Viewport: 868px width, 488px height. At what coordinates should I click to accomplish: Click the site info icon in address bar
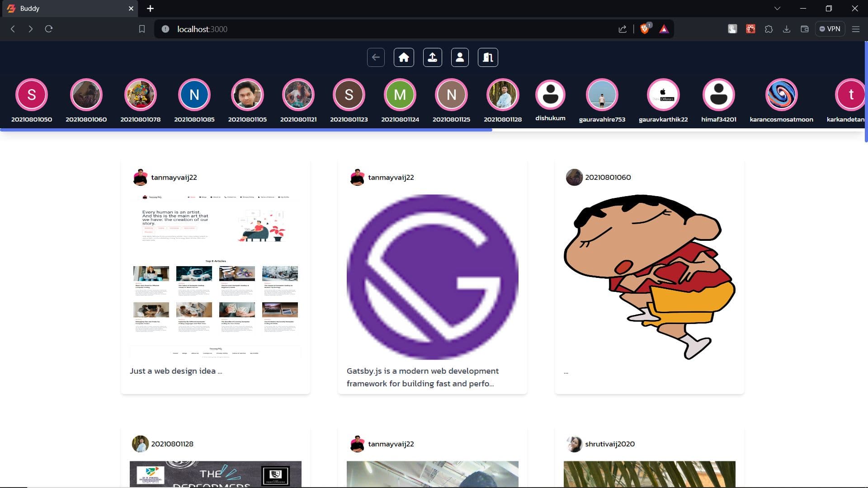coord(165,29)
